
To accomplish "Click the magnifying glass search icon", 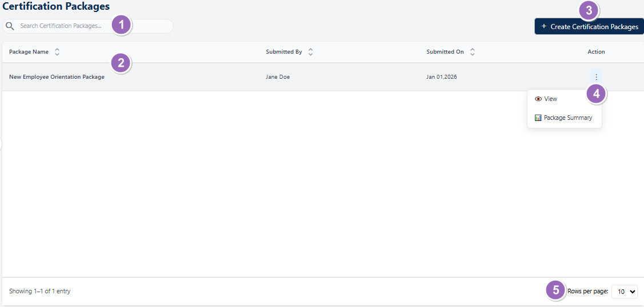I will click(x=10, y=26).
